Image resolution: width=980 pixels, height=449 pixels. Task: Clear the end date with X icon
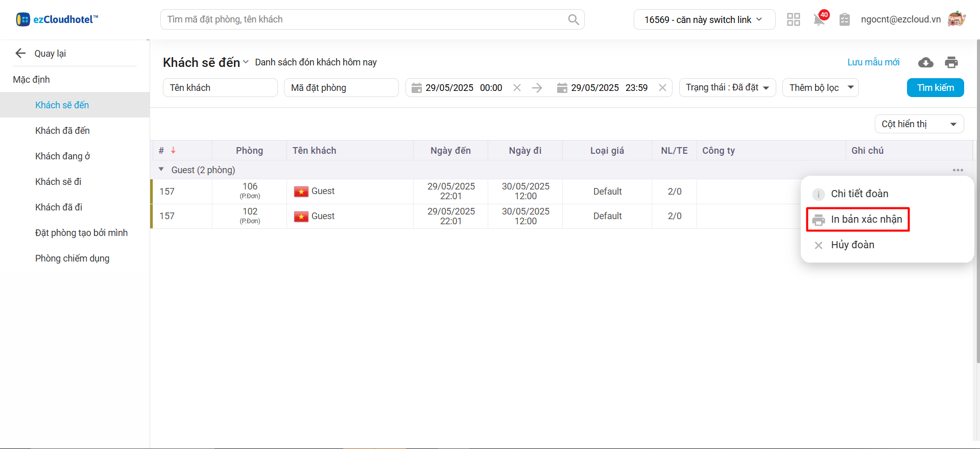tap(662, 88)
